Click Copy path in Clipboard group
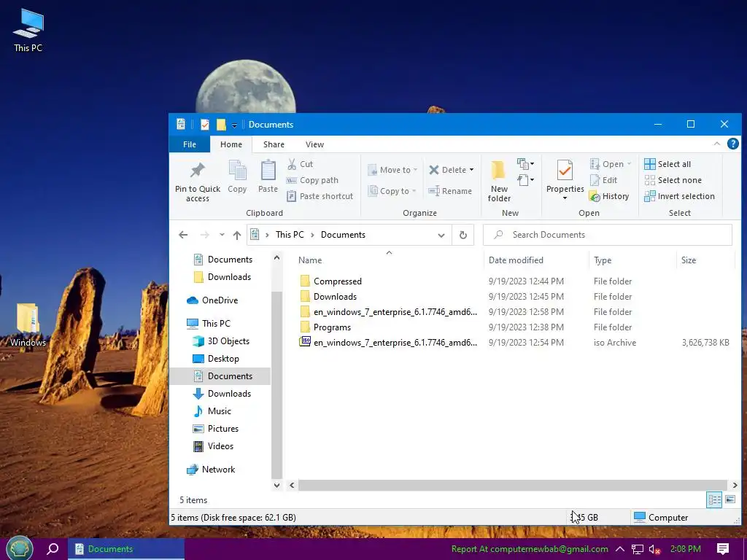 pyautogui.click(x=312, y=180)
